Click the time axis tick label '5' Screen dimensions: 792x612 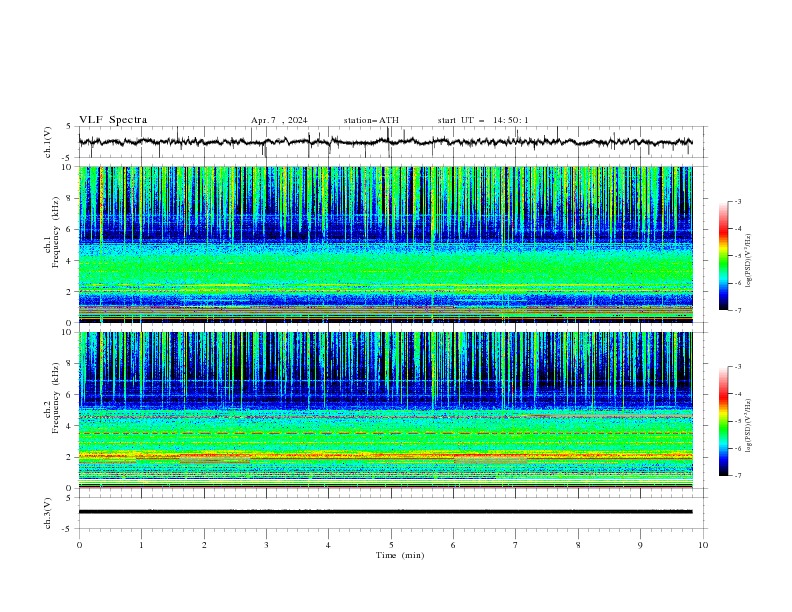pos(391,545)
